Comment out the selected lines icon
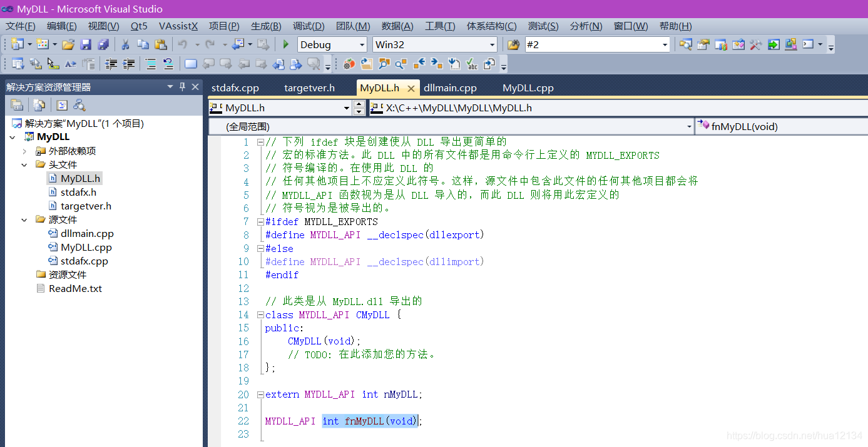 (150, 64)
